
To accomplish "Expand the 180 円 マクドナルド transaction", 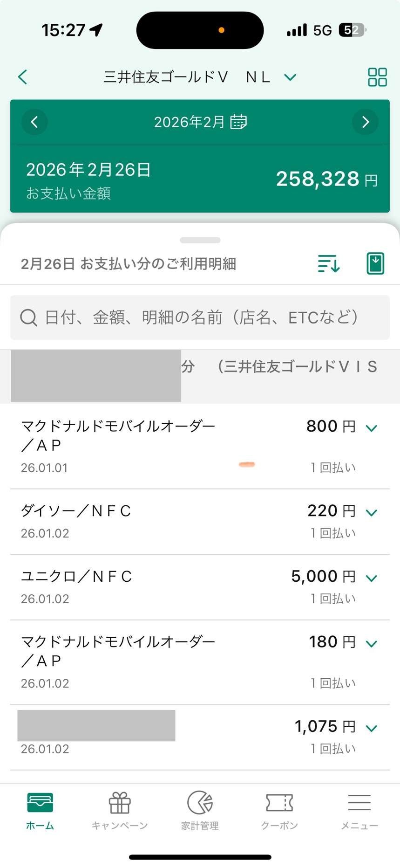I will pyautogui.click(x=371, y=644).
